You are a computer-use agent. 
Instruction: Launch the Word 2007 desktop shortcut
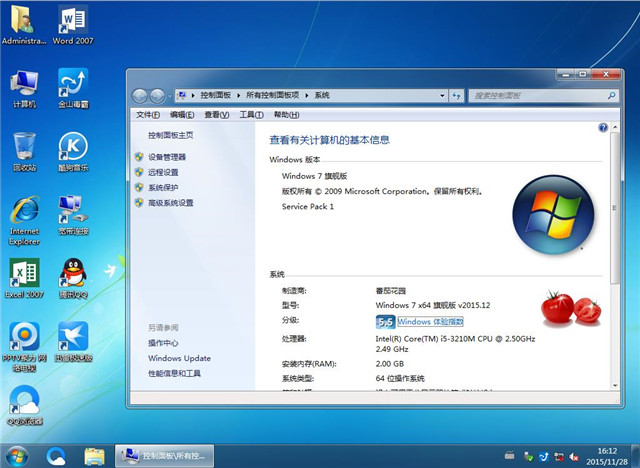pos(73,24)
